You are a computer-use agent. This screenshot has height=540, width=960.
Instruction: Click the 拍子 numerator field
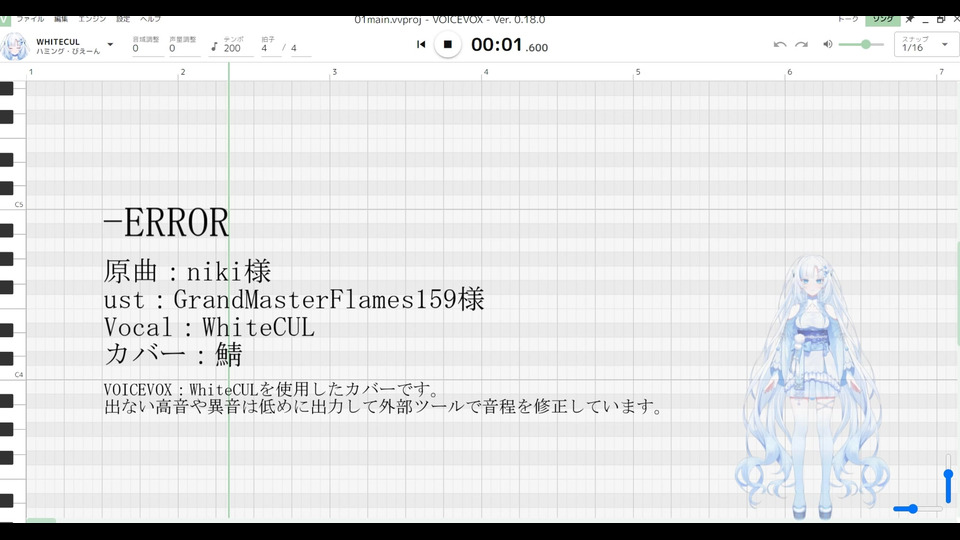point(270,48)
